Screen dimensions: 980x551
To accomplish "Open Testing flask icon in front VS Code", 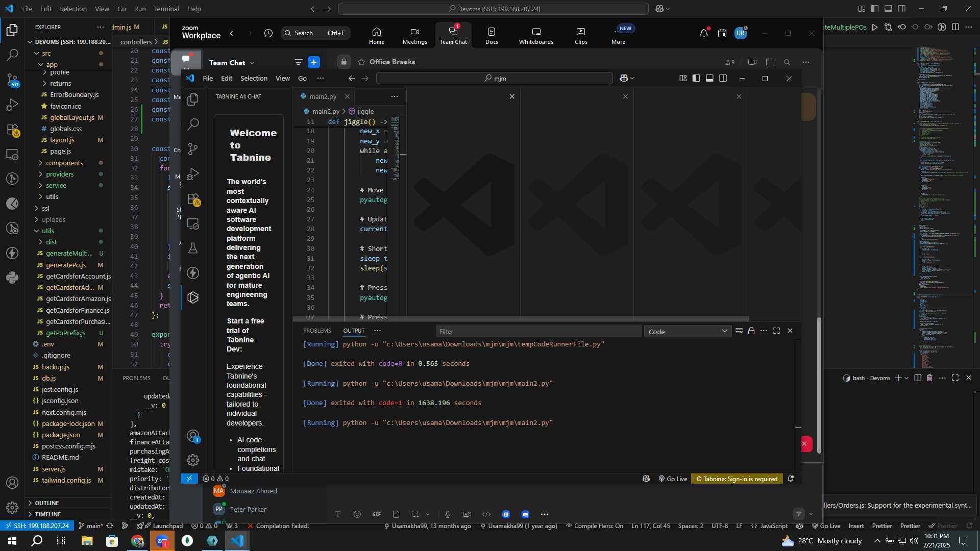I will point(193,248).
